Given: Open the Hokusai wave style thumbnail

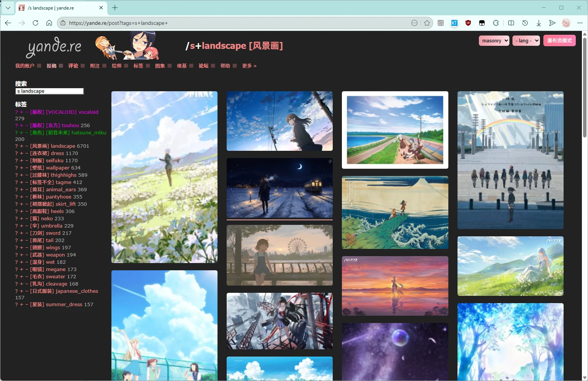Looking at the screenshot, I should [395, 212].
